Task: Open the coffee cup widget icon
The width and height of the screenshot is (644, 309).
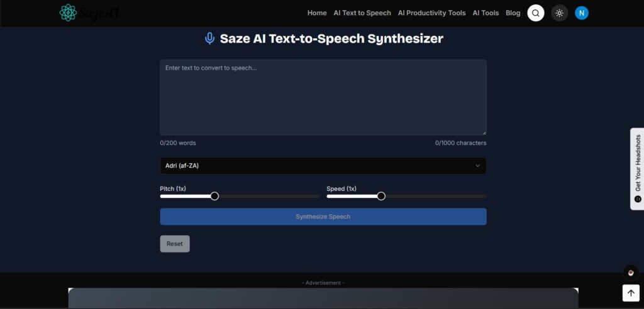Action: (630, 273)
